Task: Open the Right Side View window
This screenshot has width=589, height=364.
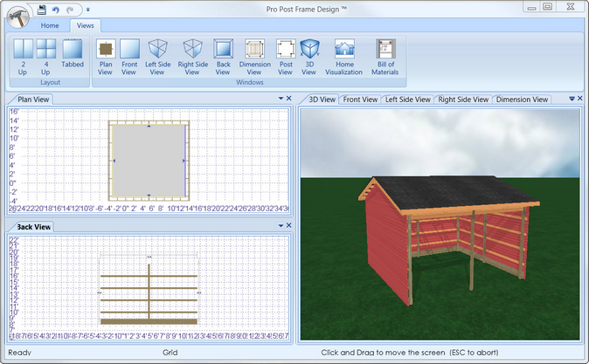Action: (x=193, y=57)
